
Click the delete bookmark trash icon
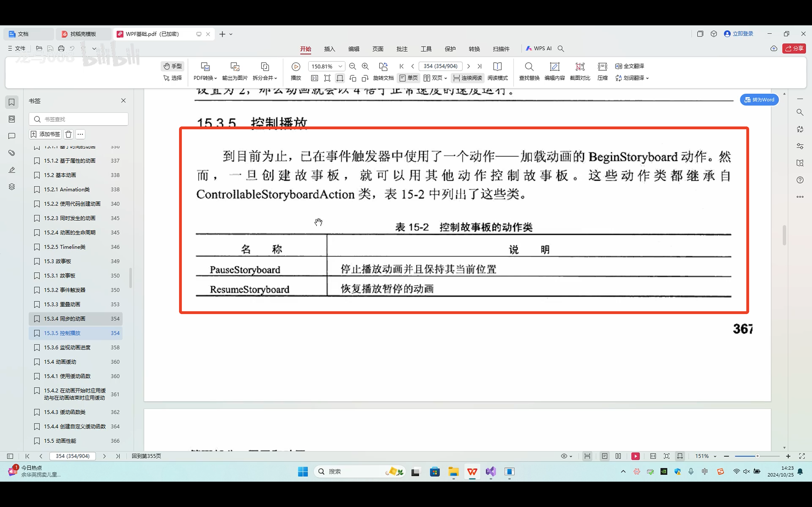coord(69,134)
